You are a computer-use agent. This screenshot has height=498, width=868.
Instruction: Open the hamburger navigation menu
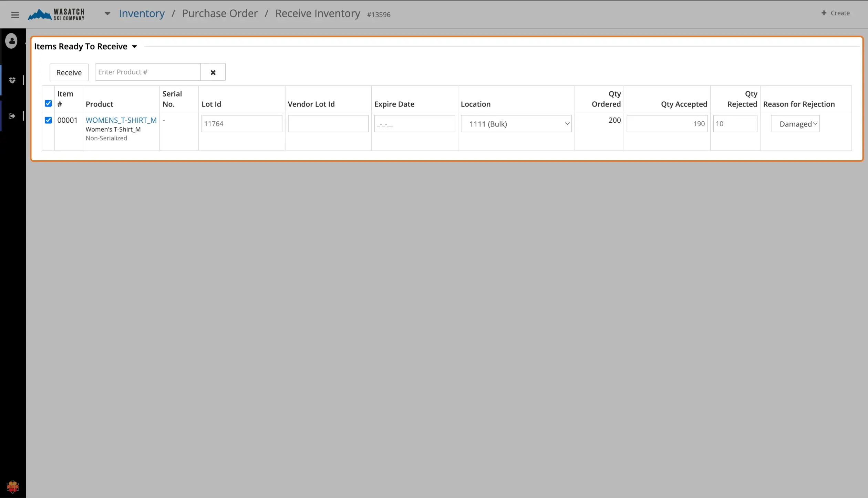coord(15,14)
